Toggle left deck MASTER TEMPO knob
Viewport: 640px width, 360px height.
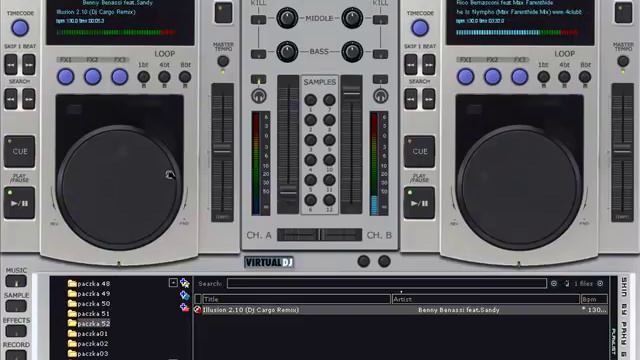coord(223,61)
